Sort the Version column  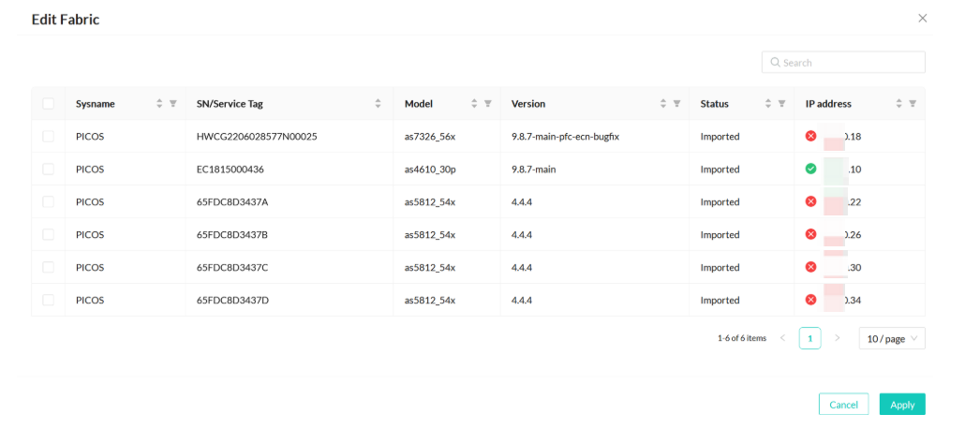coord(663,104)
